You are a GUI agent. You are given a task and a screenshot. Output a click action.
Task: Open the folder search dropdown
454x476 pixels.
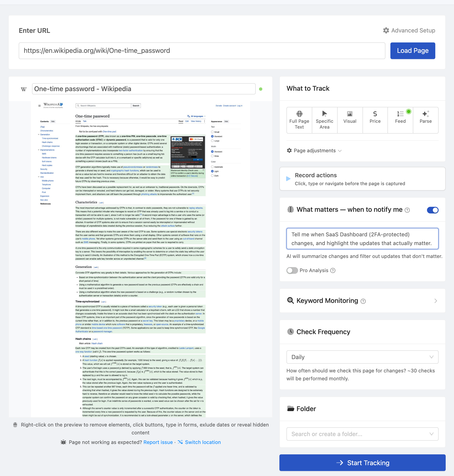tap(362, 434)
